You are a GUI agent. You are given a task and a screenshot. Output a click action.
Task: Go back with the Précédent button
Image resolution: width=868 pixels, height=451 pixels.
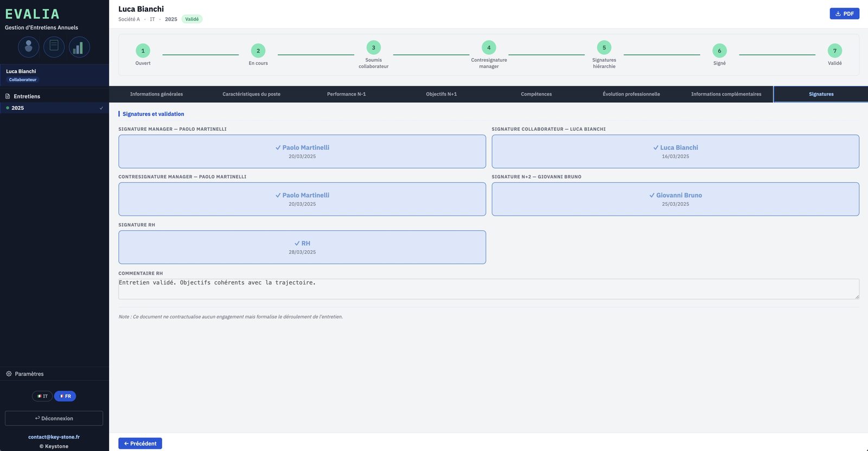click(140, 443)
